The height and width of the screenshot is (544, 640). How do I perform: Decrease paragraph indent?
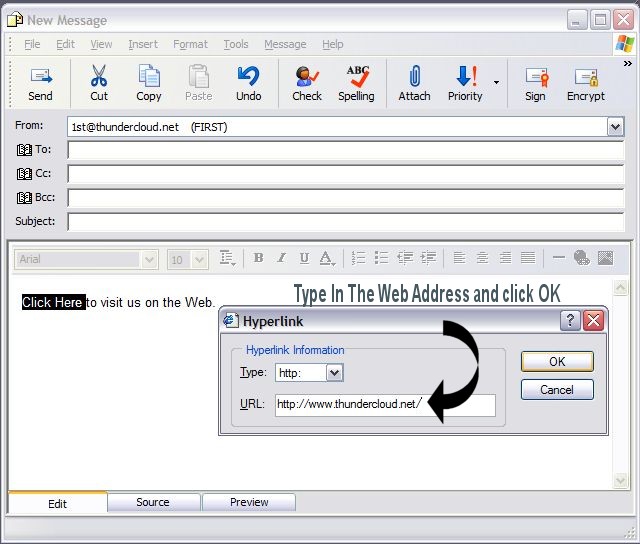(x=405, y=258)
